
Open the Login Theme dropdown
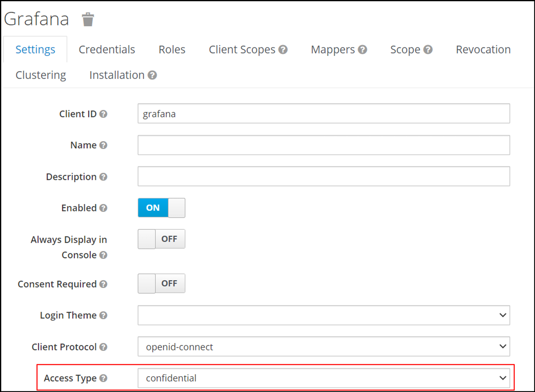pos(324,315)
